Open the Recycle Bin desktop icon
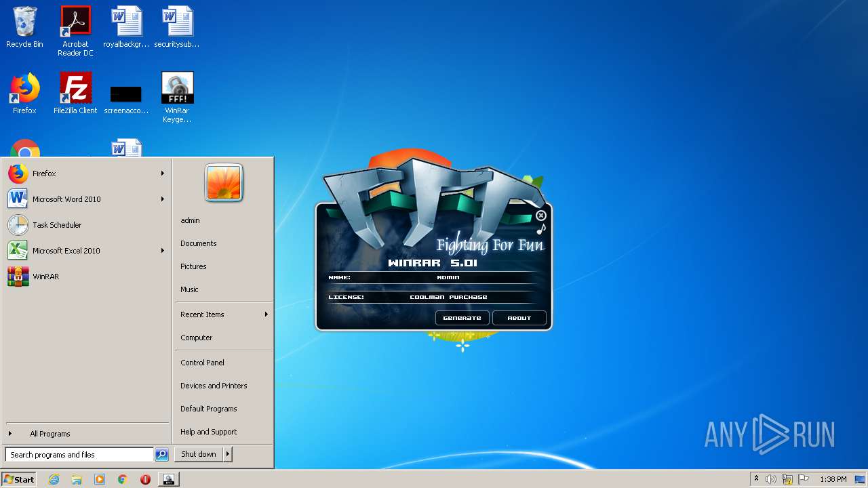 coord(24,27)
